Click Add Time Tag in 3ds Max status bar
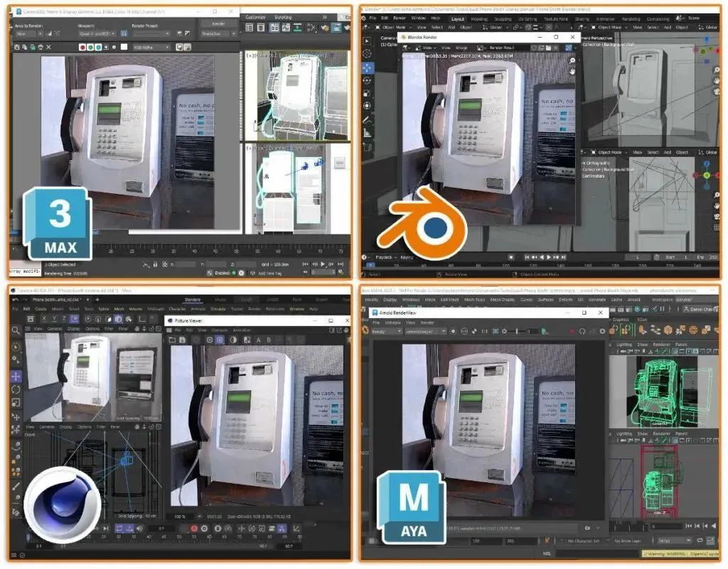The width and height of the screenshot is (728, 569). tap(269, 273)
